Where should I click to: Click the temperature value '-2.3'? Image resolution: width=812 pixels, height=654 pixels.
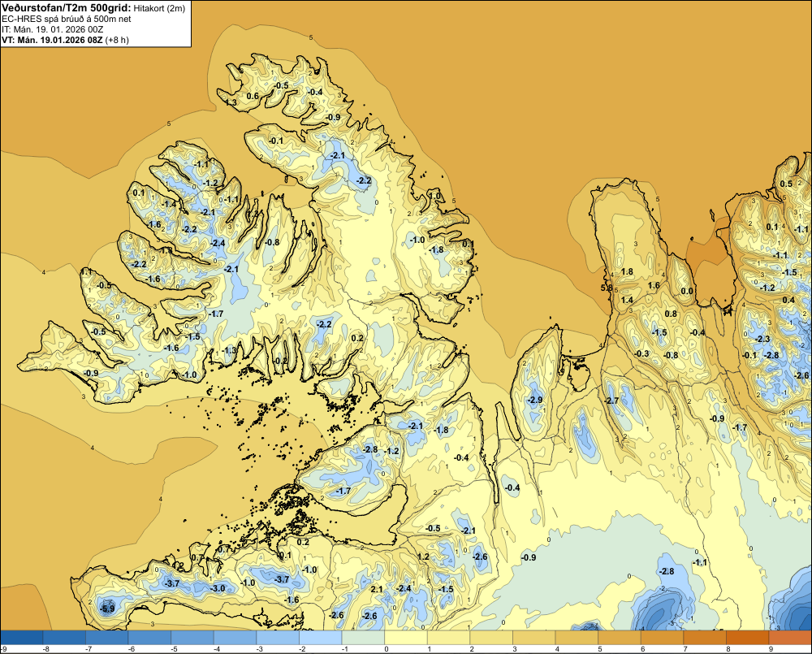[x=763, y=339]
